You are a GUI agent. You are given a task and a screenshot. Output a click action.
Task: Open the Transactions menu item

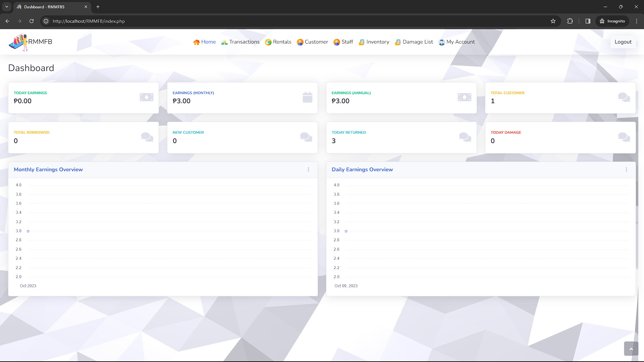point(240,42)
